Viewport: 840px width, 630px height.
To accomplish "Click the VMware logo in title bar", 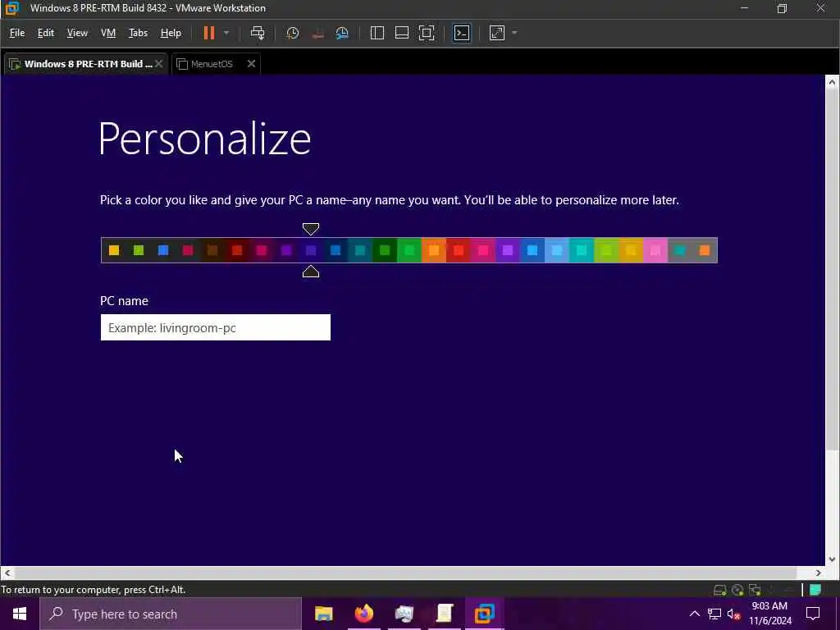I will (x=11, y=8).
